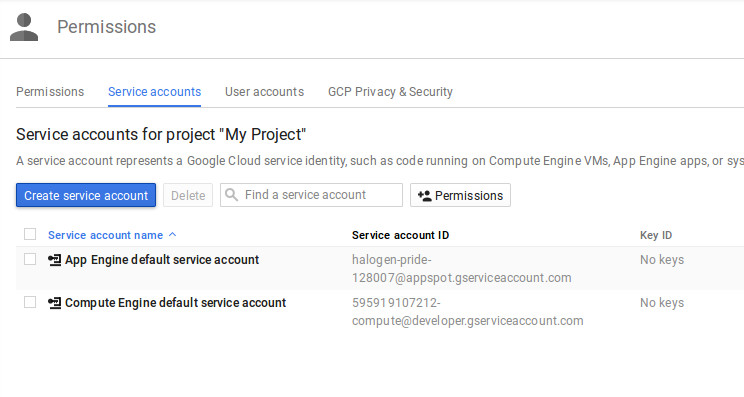The width and height of the screenshot is (744, 397).
Task: Click the Key ID column header
Action: pos(656,235)
